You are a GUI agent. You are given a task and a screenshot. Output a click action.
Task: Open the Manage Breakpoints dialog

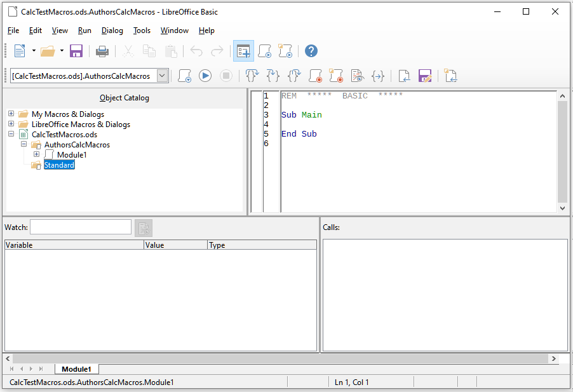coord(336,76)
